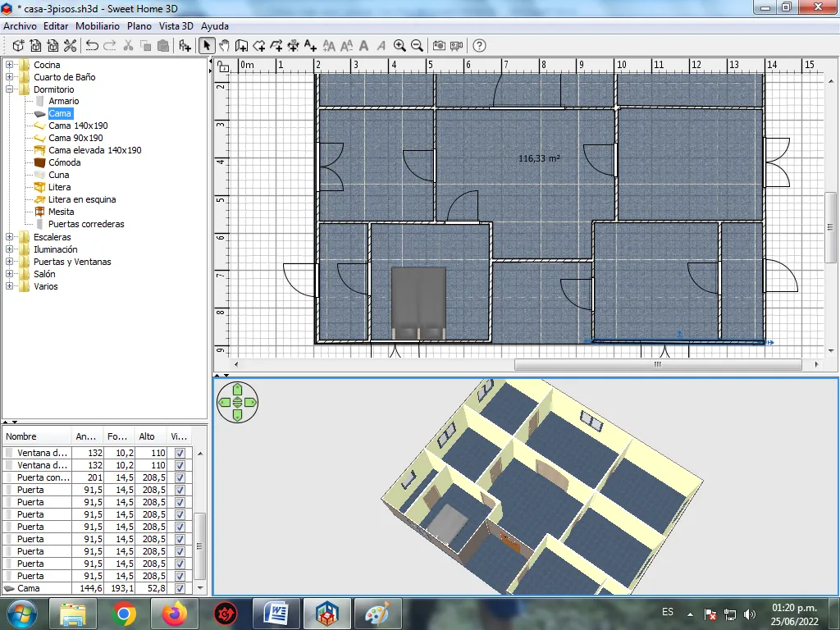Uncheck visibility for the Puerta con... row
The height and width of the screenshot is (630, 840).
pos(180,477)
